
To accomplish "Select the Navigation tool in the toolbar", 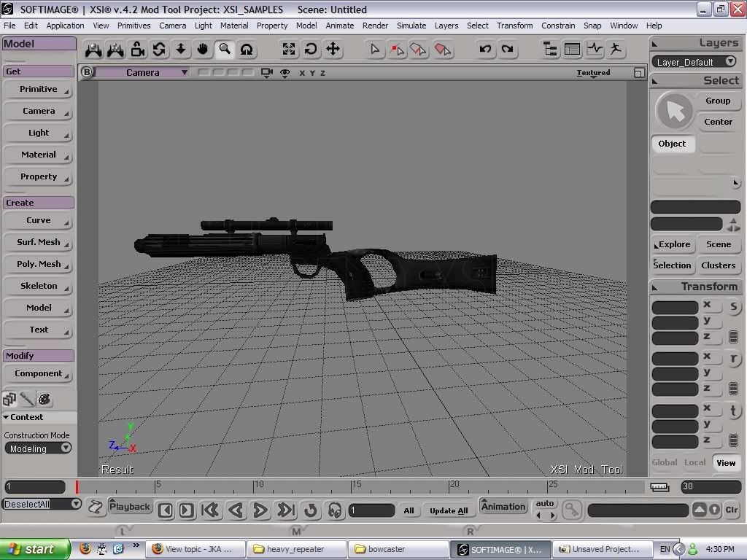I will [93, 50].
